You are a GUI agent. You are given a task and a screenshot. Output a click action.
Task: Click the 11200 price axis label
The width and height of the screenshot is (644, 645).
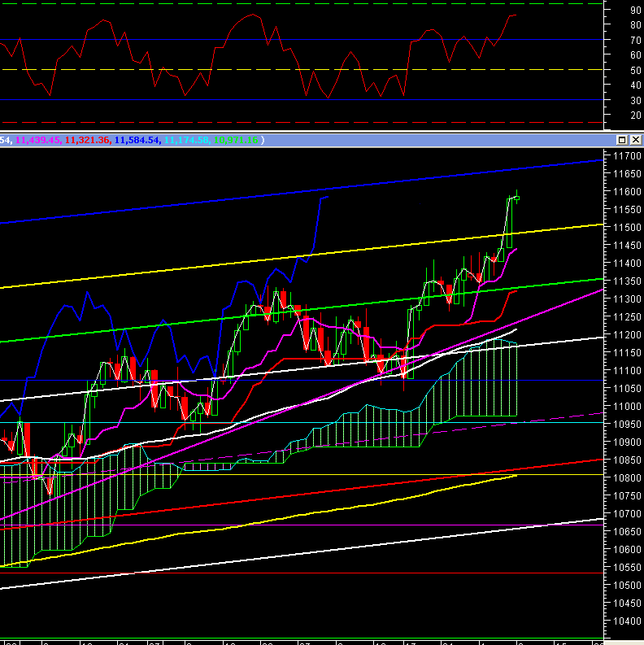(627, 335)
